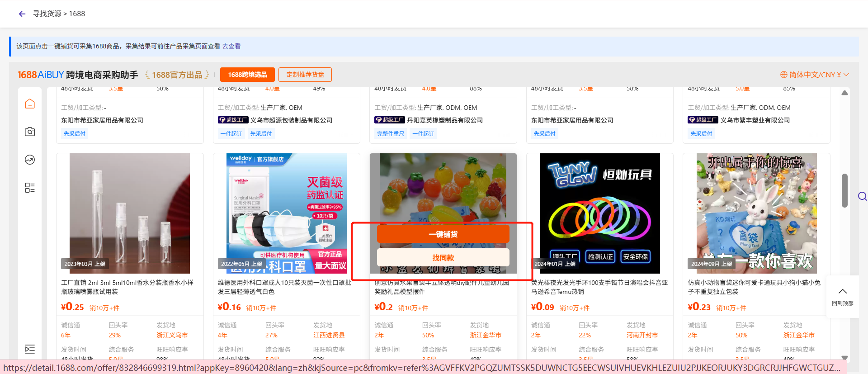868x374 pixels.
Task: Open the glow bracelet product thumbnail
Action: click(599, 213)
